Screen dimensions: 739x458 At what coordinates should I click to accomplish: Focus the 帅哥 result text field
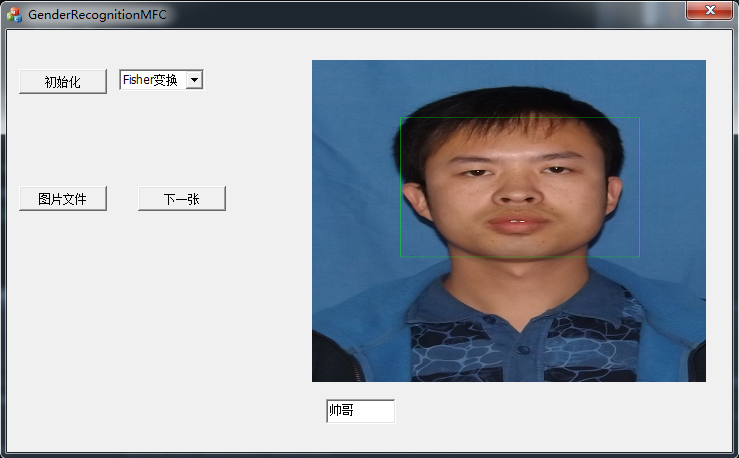pos(360,411)
